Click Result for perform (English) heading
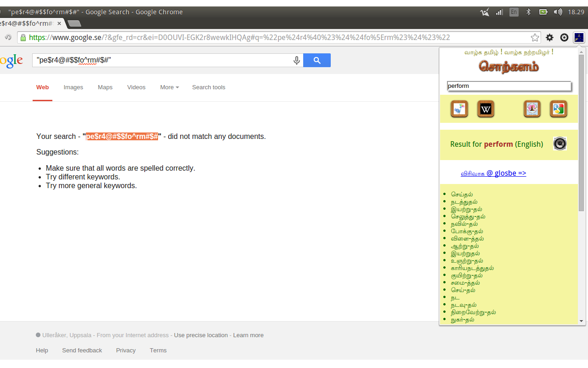The width and height of the screenshot is (588, 368). click(497, 144)
